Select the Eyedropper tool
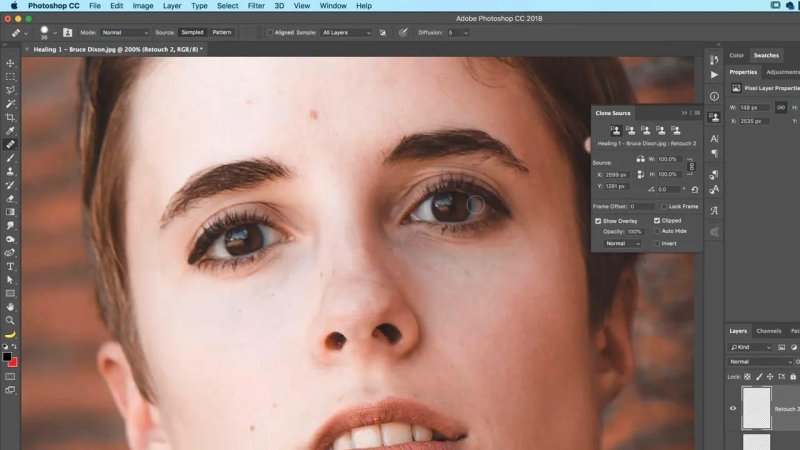 10,131
